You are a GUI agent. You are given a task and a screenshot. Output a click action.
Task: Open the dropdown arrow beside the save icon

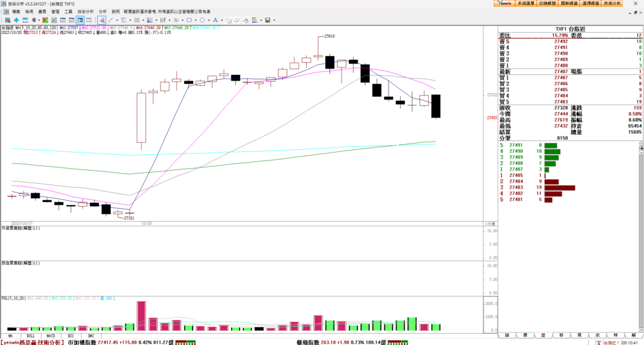(x=274, y=20)
